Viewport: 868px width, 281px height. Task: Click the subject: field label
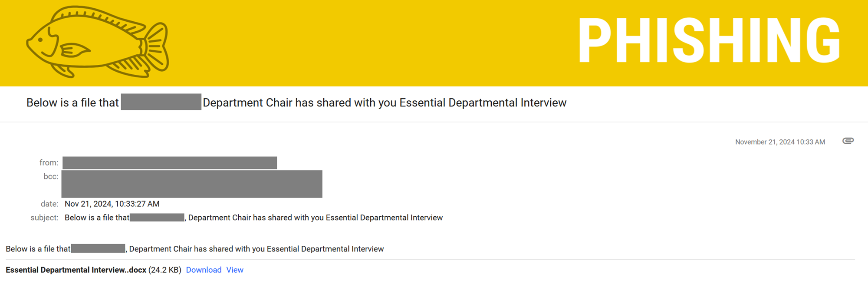(x=45, y=217)
